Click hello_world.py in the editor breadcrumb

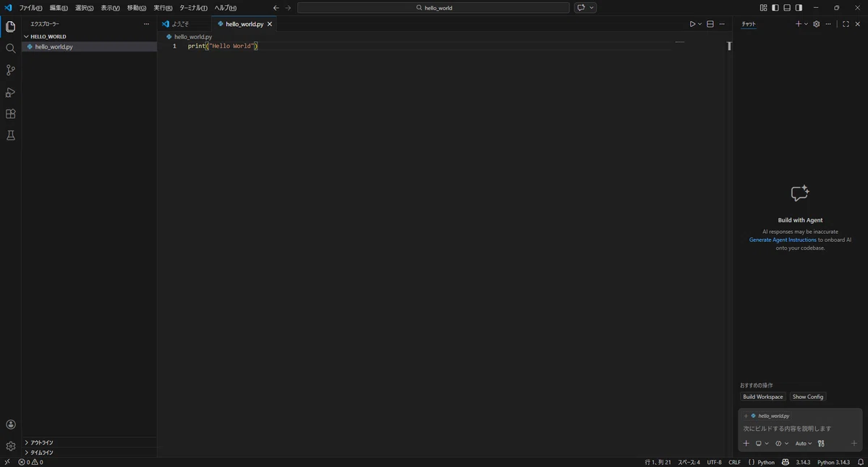coord(193,36)
